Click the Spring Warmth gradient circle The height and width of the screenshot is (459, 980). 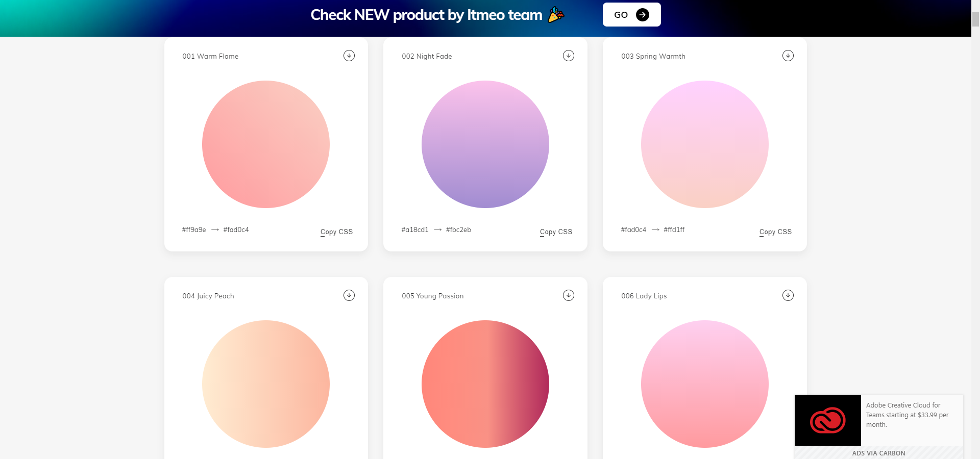pyautogui.click(x=705, y=144)
